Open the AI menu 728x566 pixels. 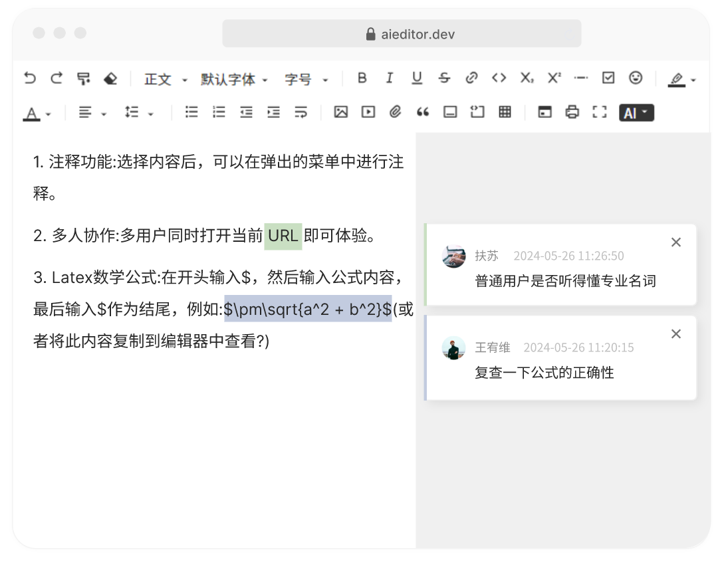[x=636, y=113]
